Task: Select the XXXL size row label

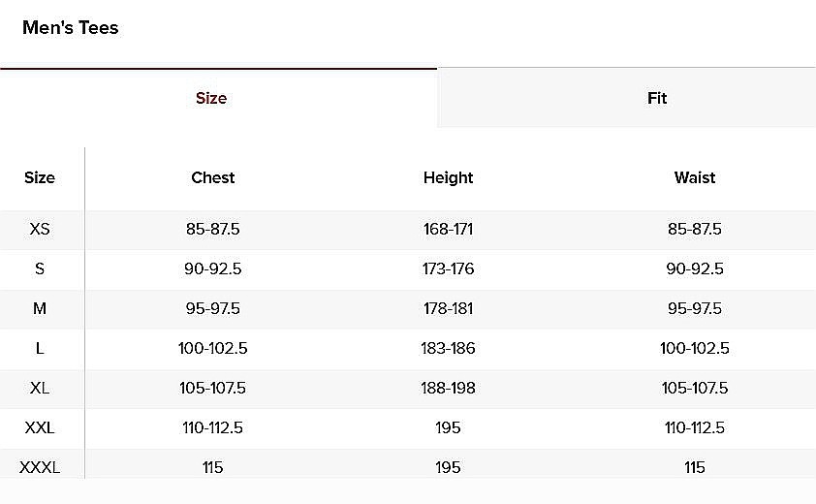Action: pos(40,467)
